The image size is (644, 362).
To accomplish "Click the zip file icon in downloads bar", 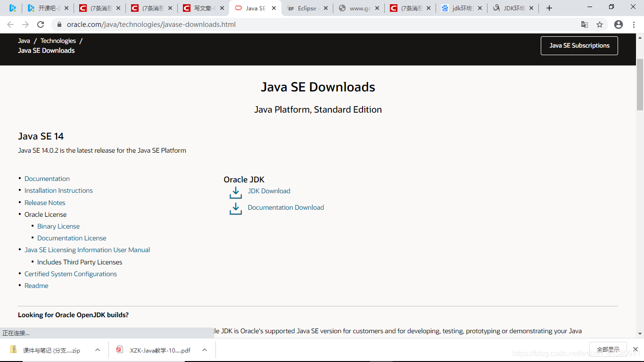I will [x=14, y=350].
